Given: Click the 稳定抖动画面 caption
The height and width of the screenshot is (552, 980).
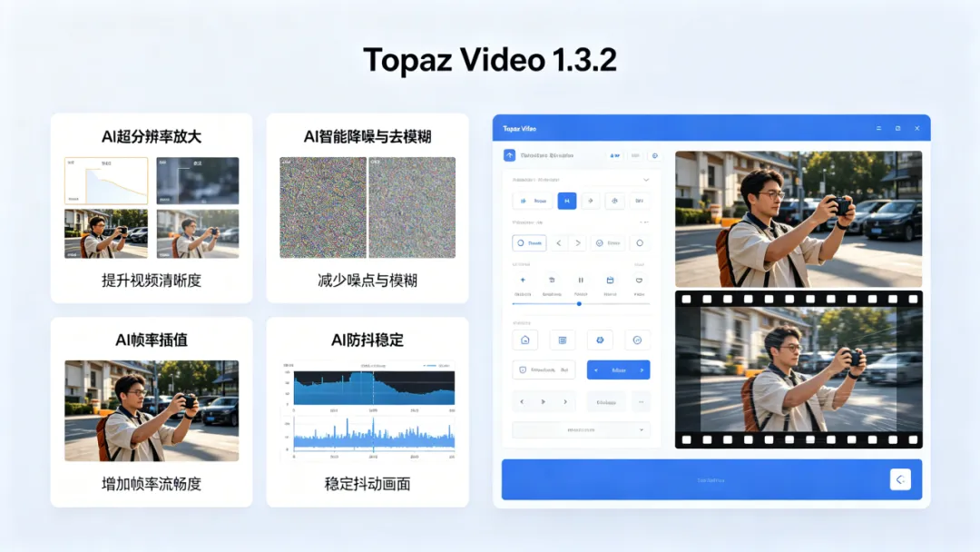Looking at the screenshot, I should click(367, 483).
